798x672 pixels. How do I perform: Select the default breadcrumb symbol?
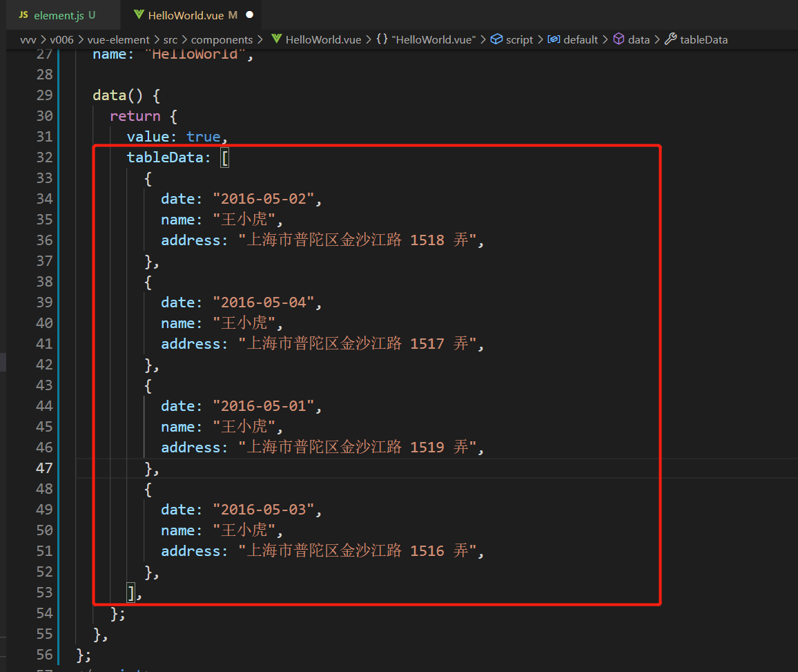point(580,39)
